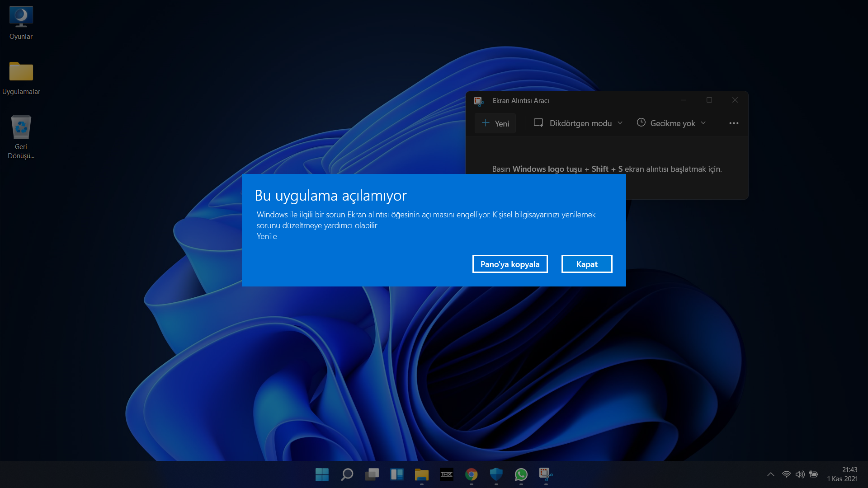Open the Gecikme yok delay dropdown
The height and width of the screenshot is (488, 868).
(x=671, y=123)
